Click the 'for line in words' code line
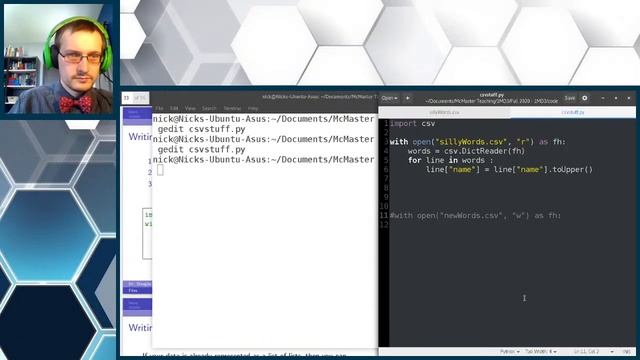This screenshot has height=360, width=640. point(451,160)
